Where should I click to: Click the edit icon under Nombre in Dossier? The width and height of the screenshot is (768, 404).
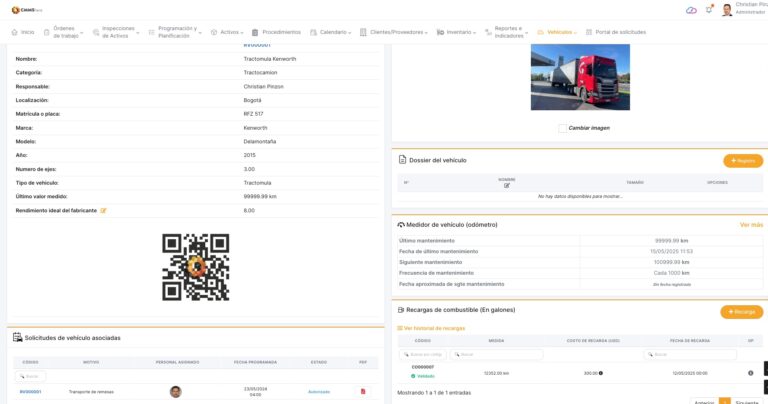pyautogui.click(x=507, y=186)
